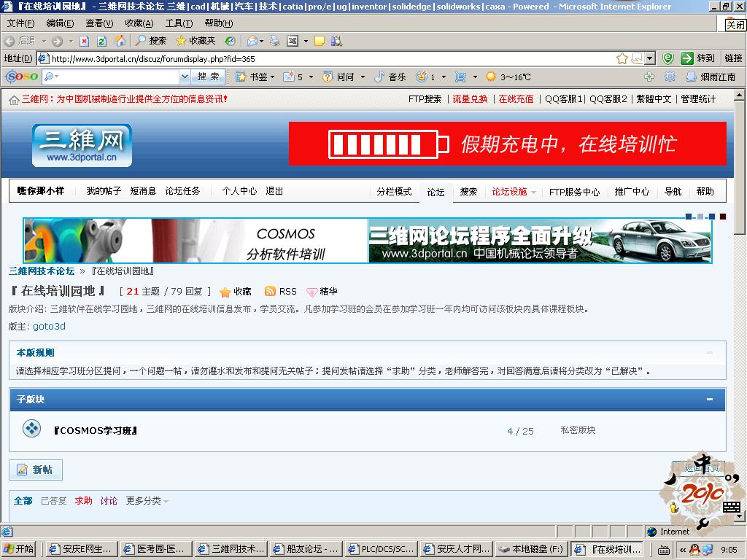Open the 问问 help toolbar icon
747x560 pixels.
[x=328, y=77]
